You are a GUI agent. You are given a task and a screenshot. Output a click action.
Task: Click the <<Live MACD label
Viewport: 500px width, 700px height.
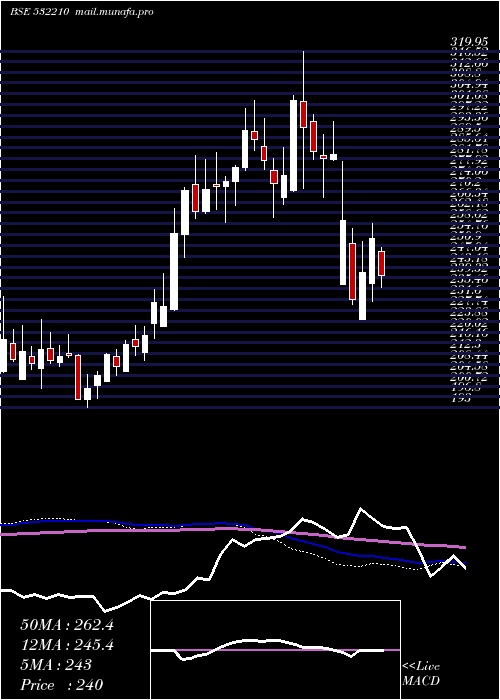pos(421,674)
